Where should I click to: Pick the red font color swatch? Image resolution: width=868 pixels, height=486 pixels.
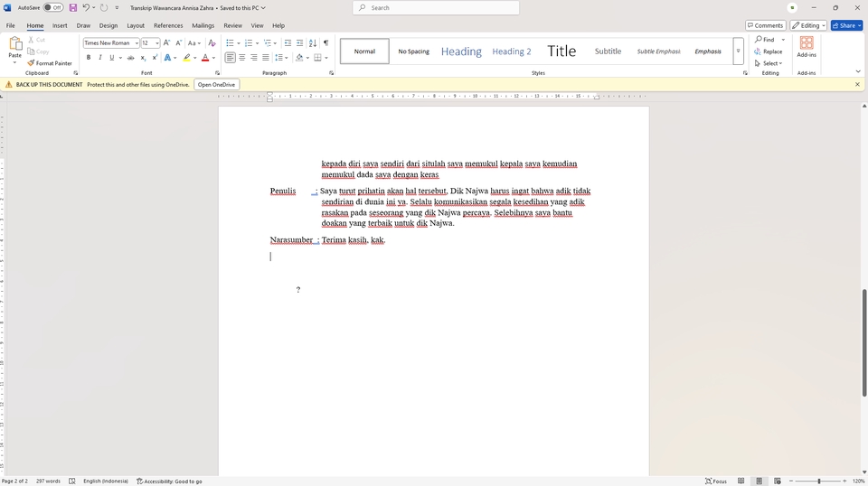(205, 58)
